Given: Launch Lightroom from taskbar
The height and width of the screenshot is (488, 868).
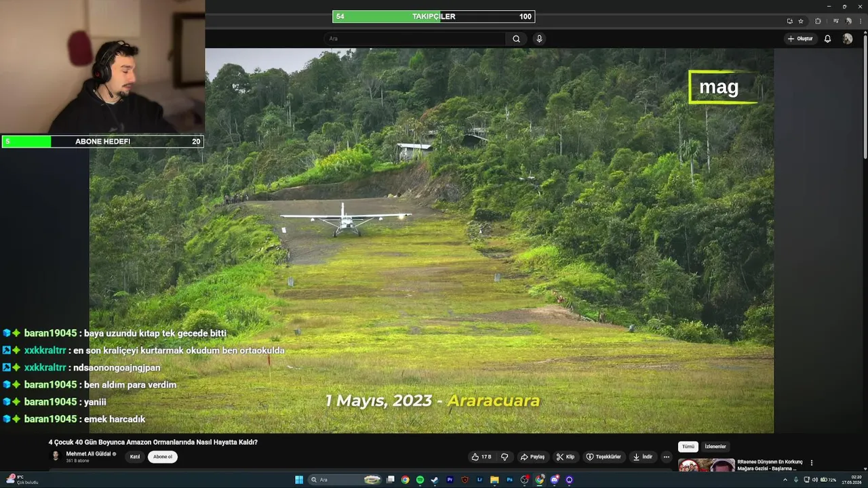Looking at the screenshot, I should tap(479, 480).
